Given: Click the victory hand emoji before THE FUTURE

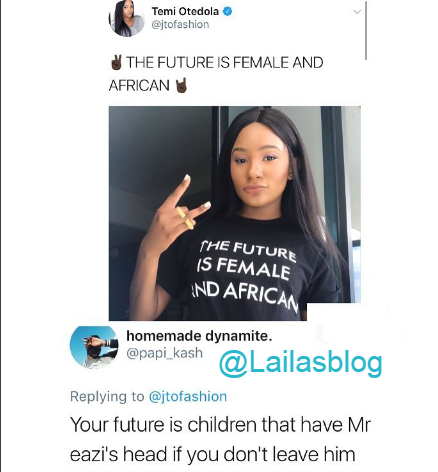Looking at the screenshot, I should point(116,62).
